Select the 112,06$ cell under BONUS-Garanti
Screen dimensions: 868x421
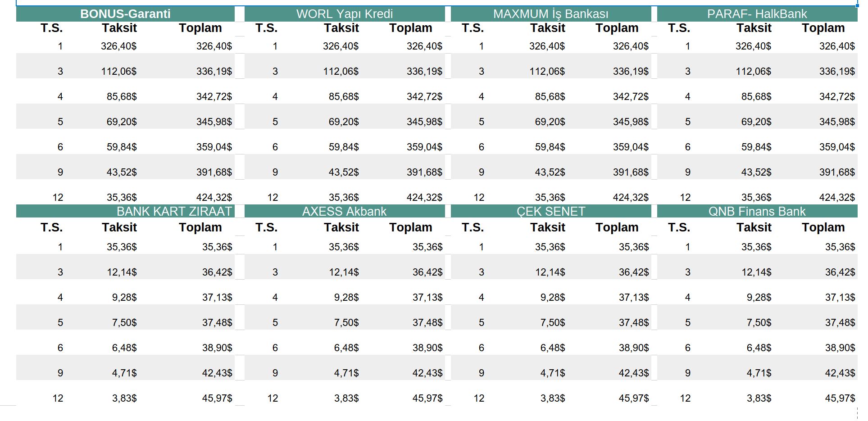pyautogui.click(x=119, y=71)
